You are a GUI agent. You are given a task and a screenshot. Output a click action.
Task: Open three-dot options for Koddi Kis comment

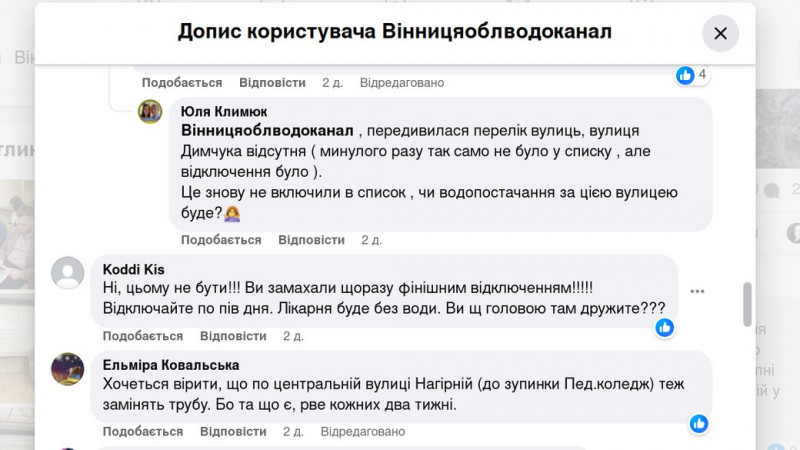click(697, 291)
